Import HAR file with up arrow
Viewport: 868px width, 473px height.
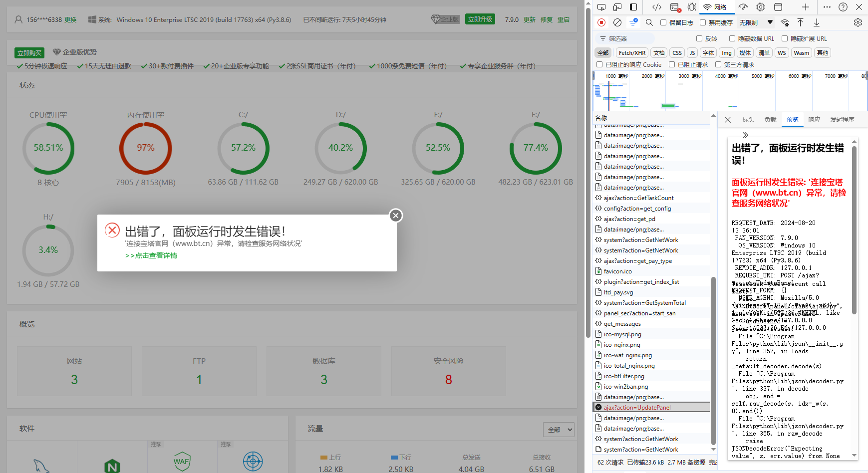point(800,22)
